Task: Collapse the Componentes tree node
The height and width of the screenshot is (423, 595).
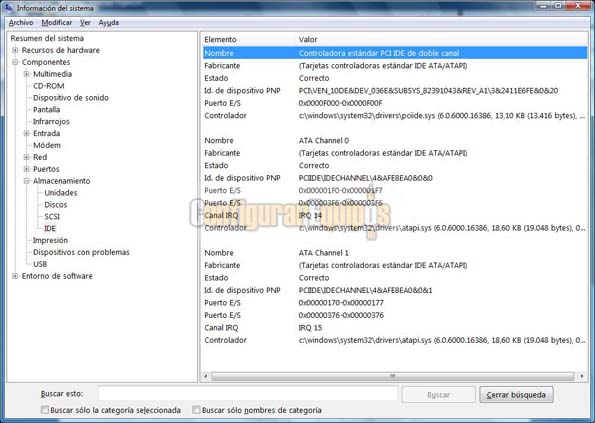Action: point(15,62)
